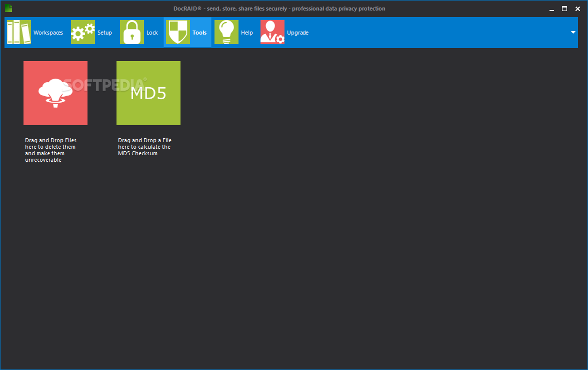Screen dimensions: 588x370
Task: Click 'Drag and Drop a File' MD5 caption
Action: 145,147
